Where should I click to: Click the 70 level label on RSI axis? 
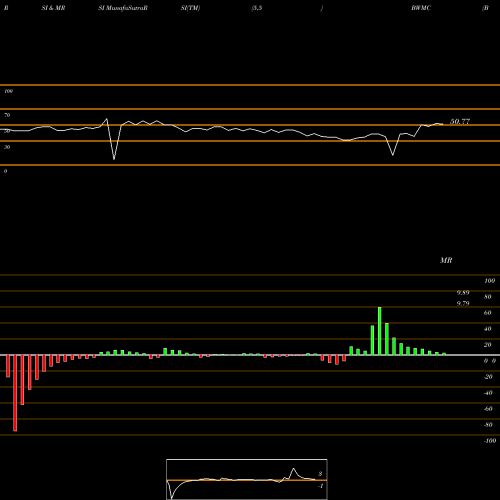[x=7, y=115]
